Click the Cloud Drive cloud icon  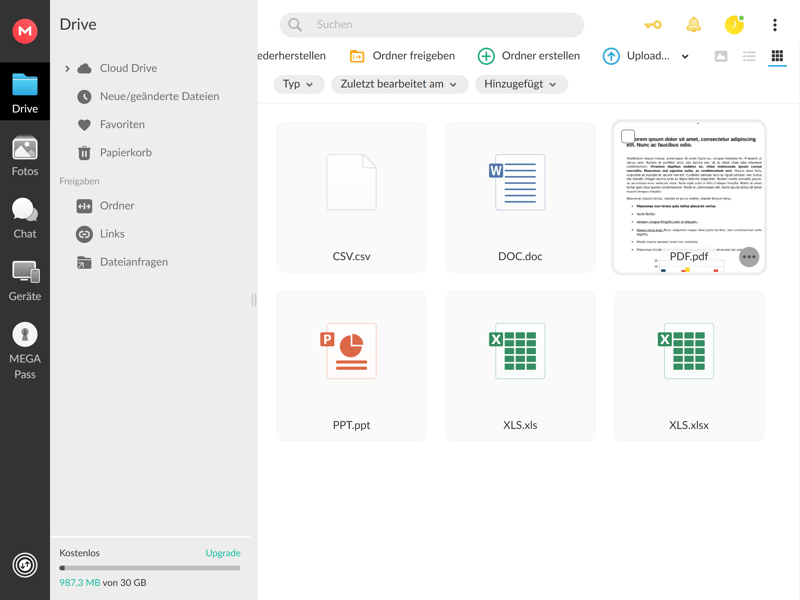tap(84, 68)
